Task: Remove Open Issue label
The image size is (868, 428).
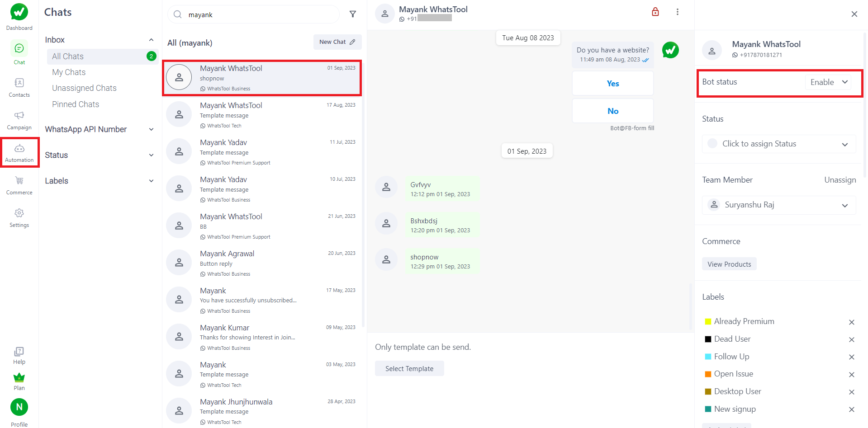Action: click(x=851, y=375)
